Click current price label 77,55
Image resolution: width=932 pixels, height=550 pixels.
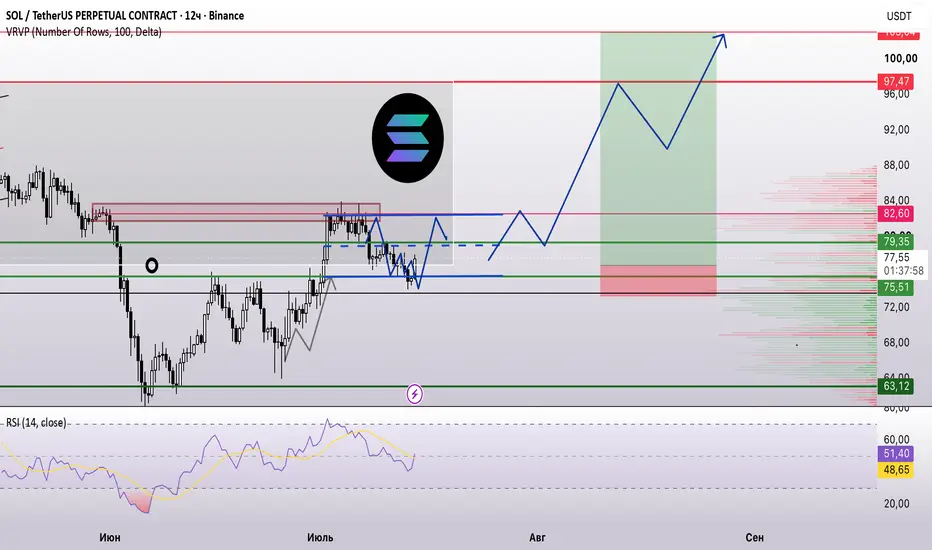tap(896, 257)
